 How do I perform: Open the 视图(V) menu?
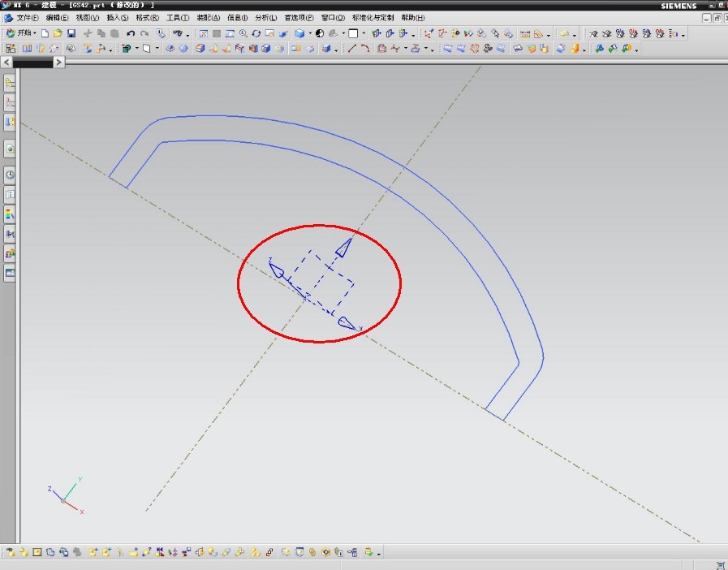tap(88, 18)
